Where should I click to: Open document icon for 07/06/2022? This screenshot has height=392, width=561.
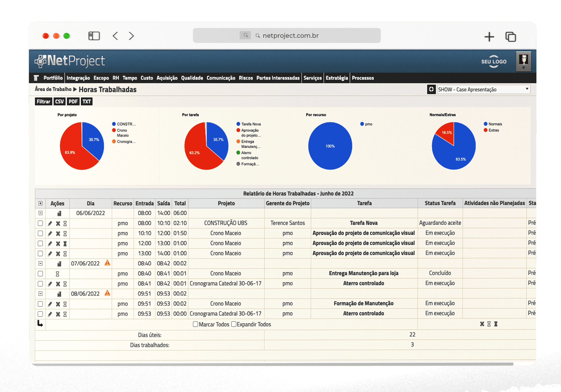tap(59, 264)
